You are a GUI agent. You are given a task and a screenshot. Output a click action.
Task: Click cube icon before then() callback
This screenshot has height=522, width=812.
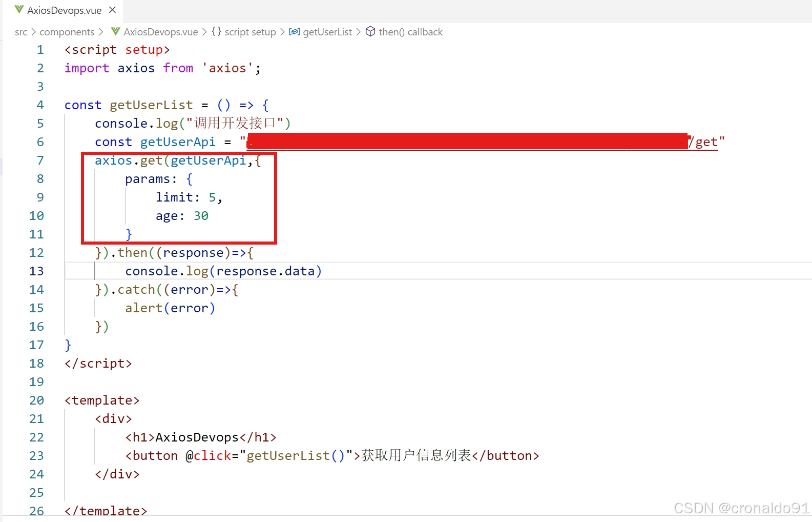370,32
